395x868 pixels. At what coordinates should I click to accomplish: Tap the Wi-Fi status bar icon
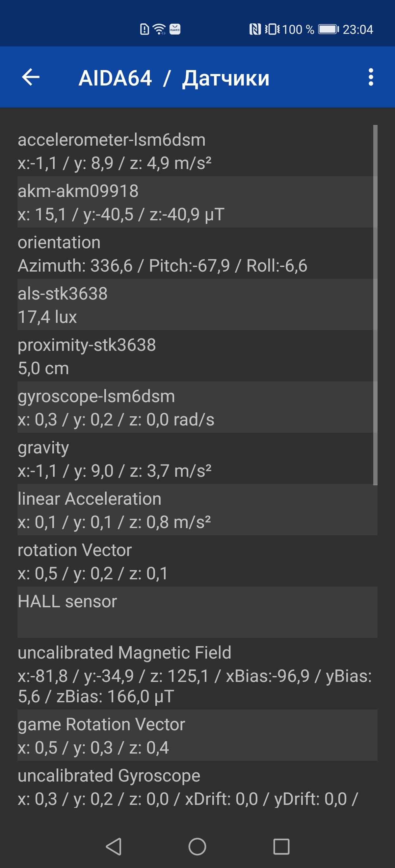(x=159, y=29)
